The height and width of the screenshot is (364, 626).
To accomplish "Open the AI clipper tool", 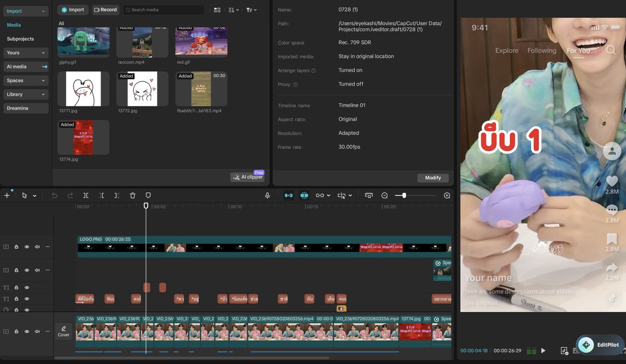I will tap(248, 177).
